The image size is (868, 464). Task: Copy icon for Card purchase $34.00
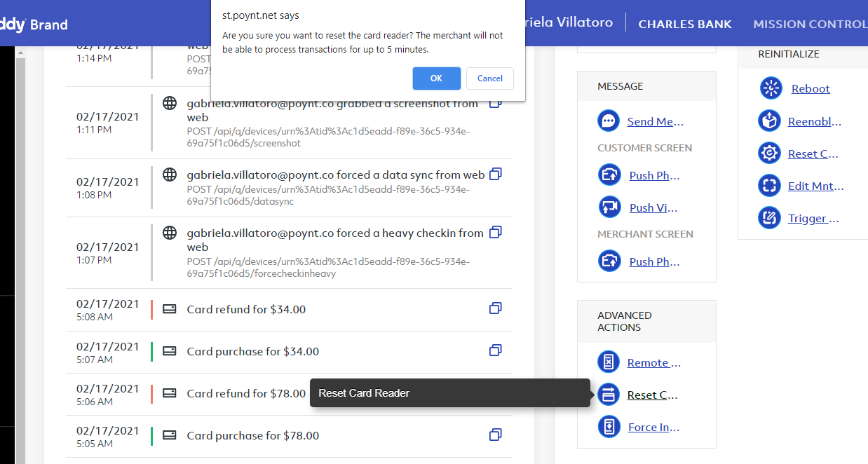pyautogui.click(x=495, y=350)
